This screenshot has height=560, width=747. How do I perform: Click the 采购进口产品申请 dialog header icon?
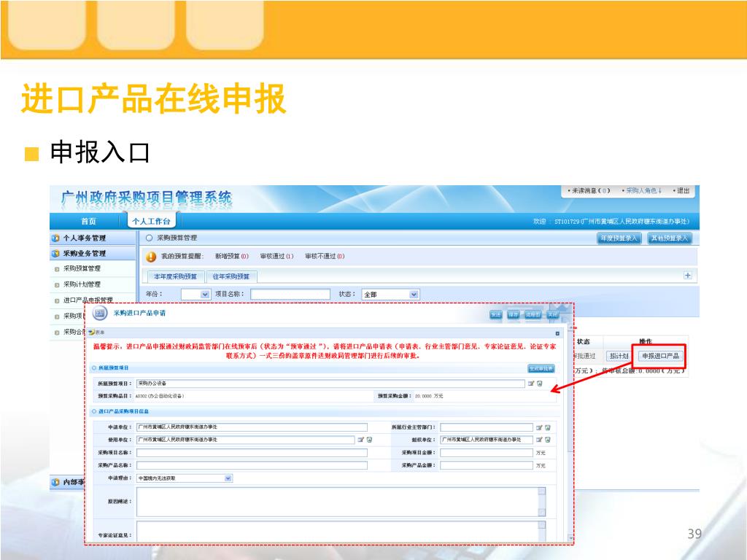pos(100,313)
